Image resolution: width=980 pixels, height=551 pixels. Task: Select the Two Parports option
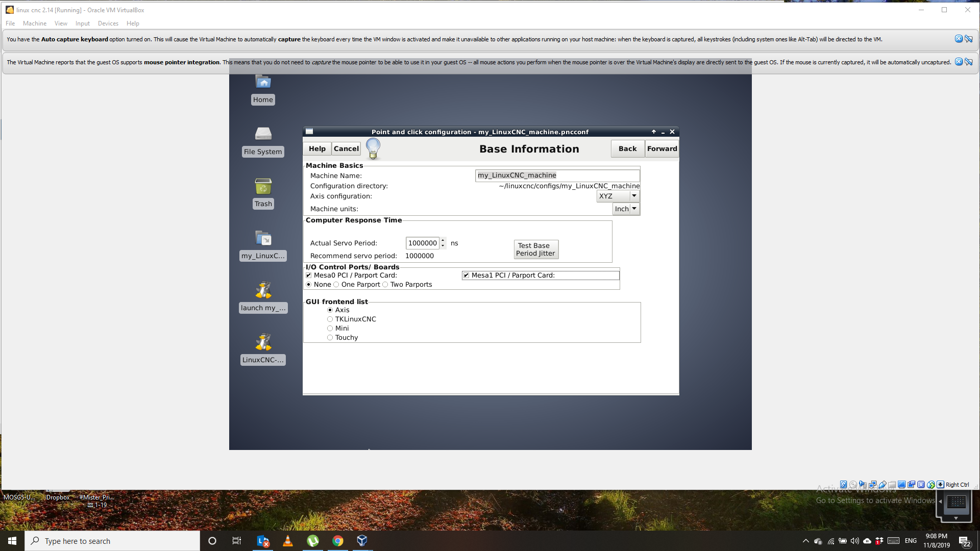[x=385, y=284]
